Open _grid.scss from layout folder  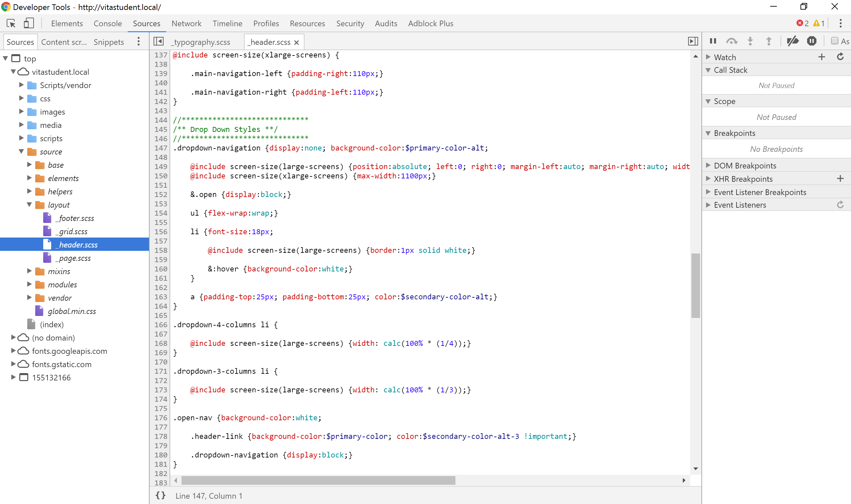(x=71, y=232)
